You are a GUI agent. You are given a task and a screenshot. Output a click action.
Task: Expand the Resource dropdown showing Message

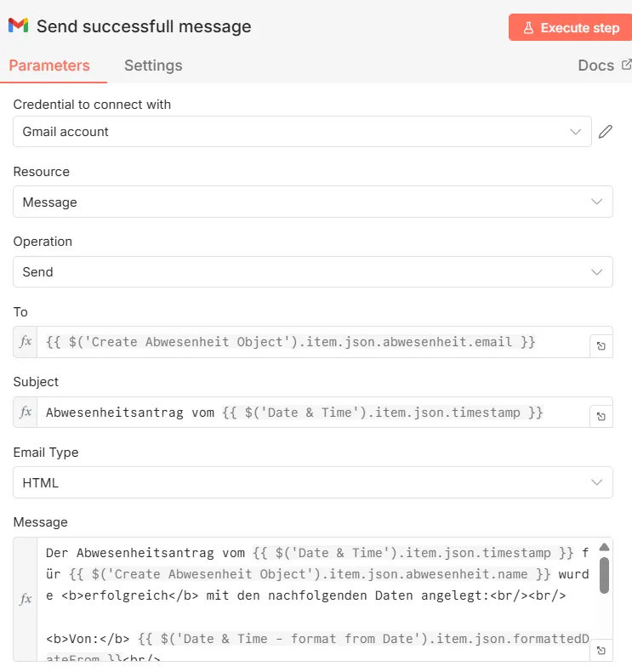tap(312, 202)
